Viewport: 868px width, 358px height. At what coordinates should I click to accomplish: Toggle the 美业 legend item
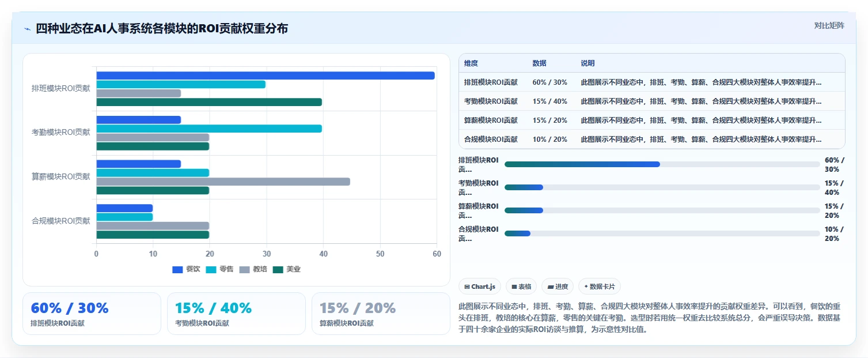pos(286,269)
